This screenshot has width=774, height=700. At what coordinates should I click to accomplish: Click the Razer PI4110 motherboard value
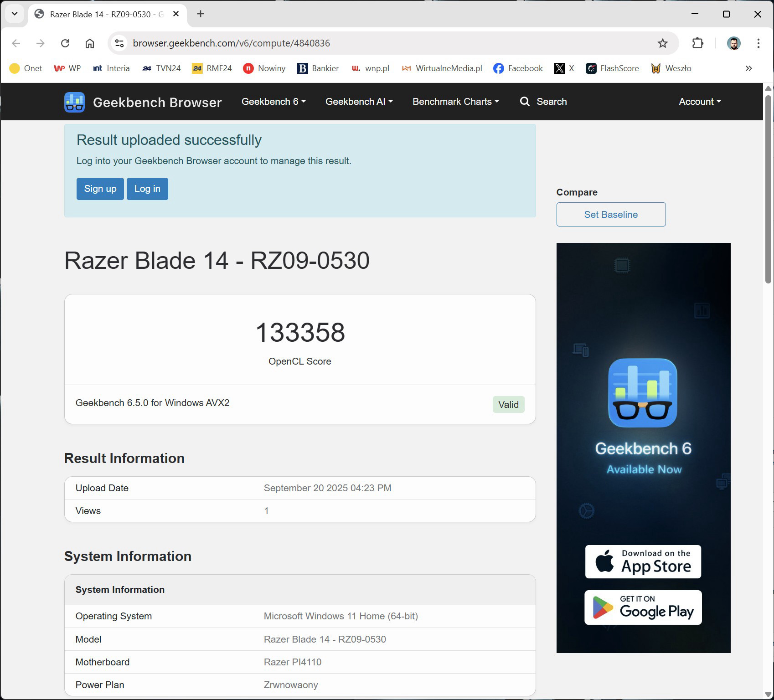click(293, 662)
